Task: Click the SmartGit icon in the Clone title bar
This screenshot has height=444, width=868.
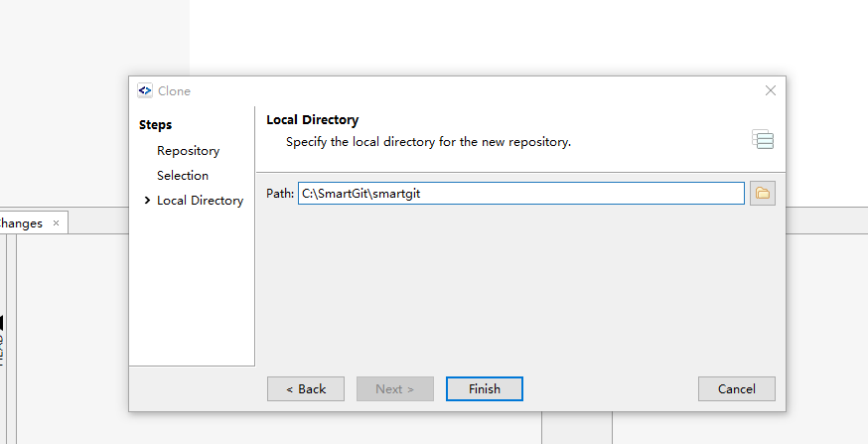Action: (145, 90)
